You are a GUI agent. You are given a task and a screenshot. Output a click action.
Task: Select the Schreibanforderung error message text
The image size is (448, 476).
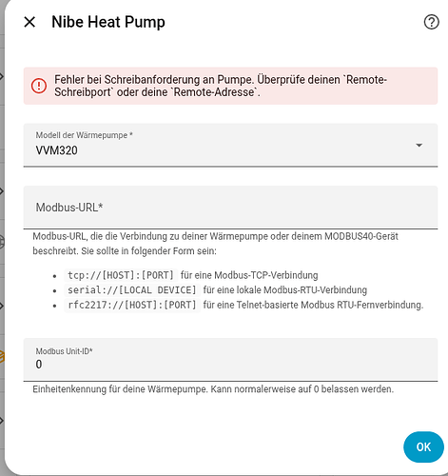tap(221, 86)
